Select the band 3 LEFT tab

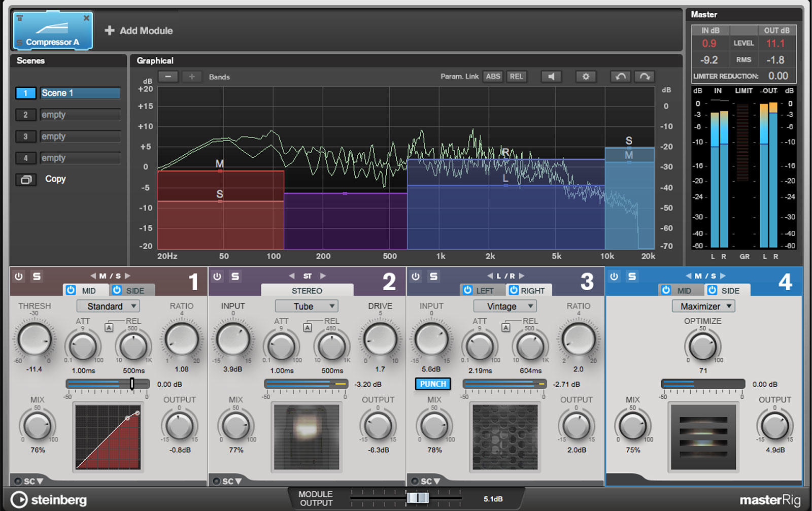tap(482, 290)
